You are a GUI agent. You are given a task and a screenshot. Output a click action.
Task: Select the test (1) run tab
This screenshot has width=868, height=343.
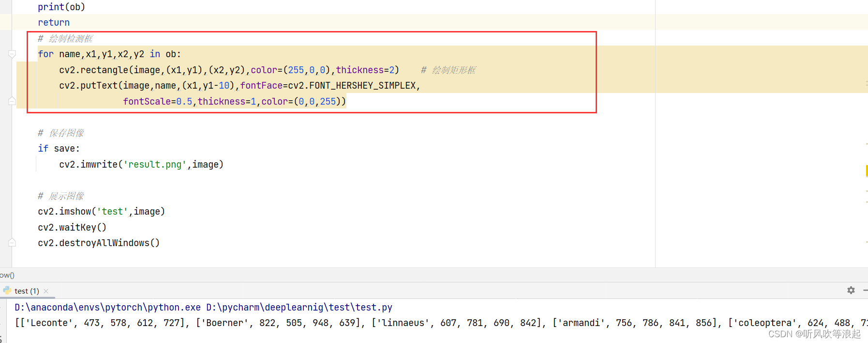[x=27, y=291]
